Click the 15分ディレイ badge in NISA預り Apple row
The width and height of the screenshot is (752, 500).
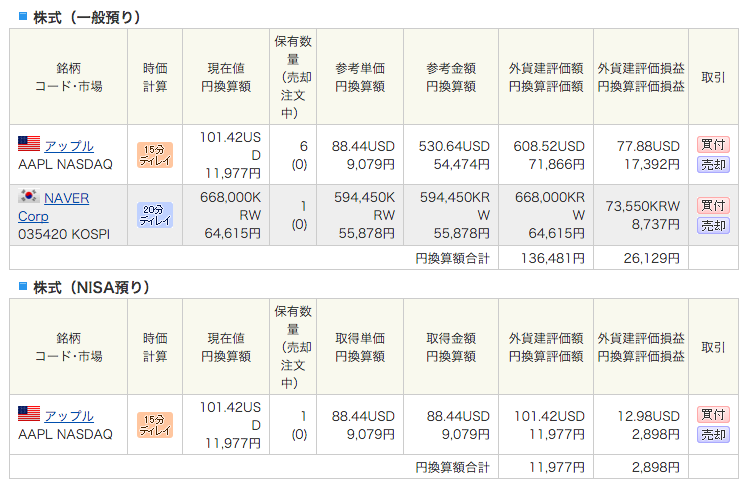coord(155,425)
